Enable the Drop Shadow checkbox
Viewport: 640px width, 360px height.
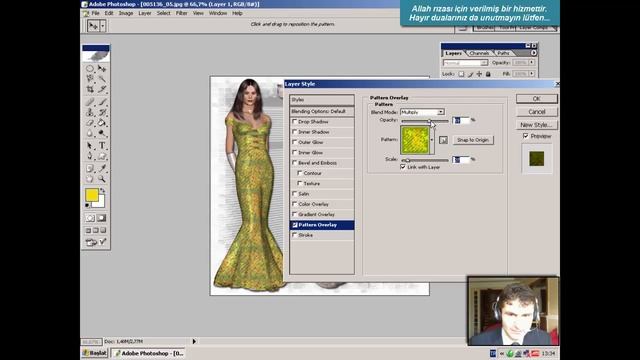coord(294,122)
